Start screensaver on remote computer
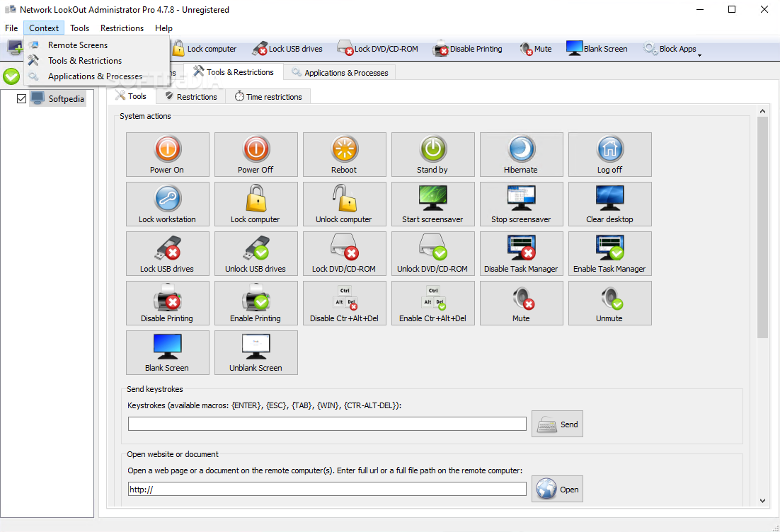 click(x=432, y=204)
